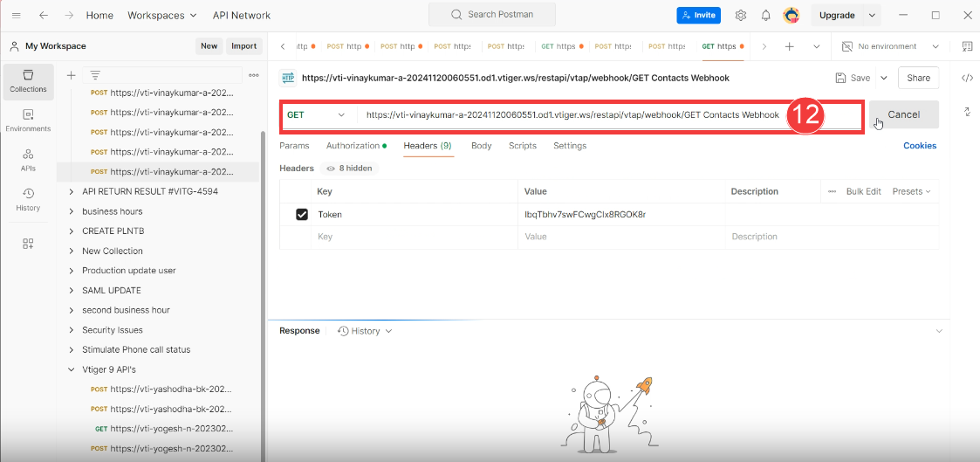Open the Workspaces dropdown

click(x=161, y=15)
